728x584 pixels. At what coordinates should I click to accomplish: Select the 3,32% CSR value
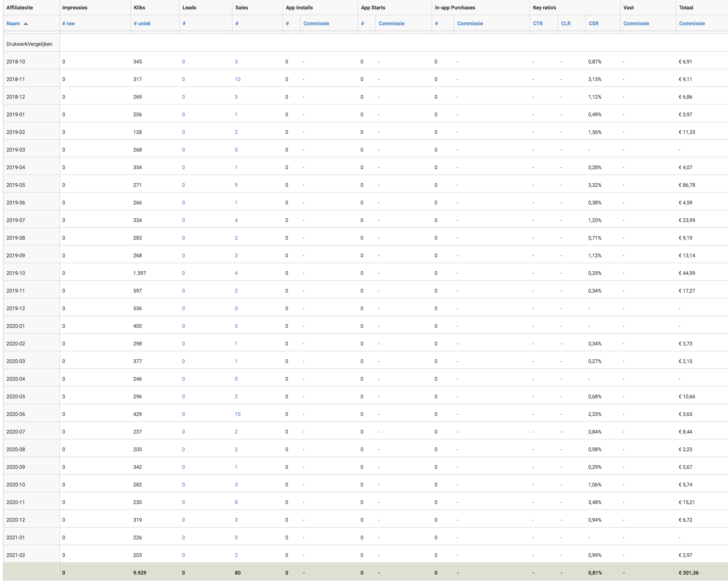tap(595, 185)
